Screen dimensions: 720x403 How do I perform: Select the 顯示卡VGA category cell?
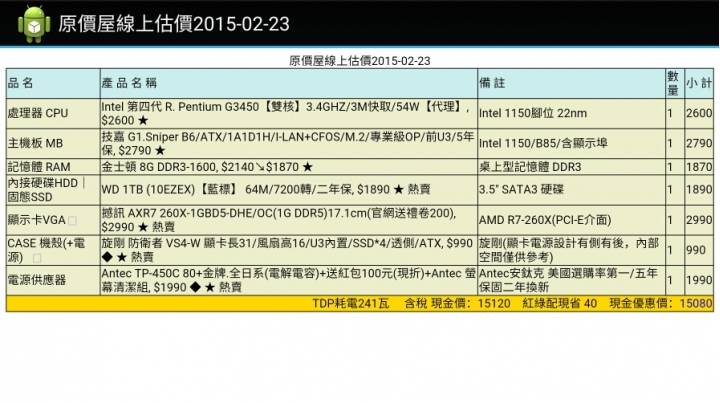(x=53, y=220)
